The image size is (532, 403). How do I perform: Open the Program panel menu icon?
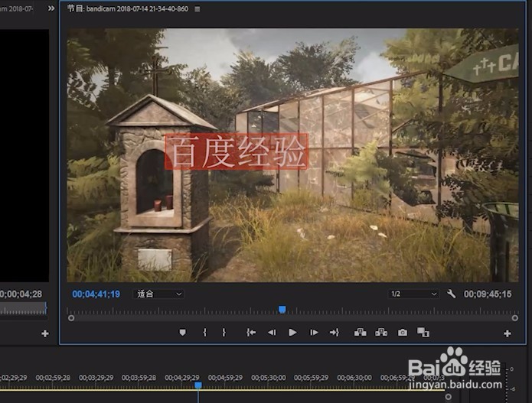(197, 9)
